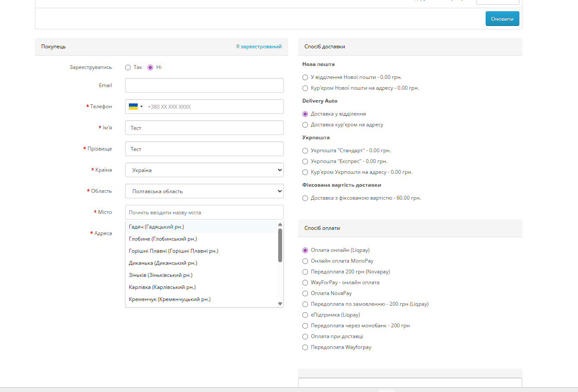The width and height of the screenshot is (578, 392).
Task: Select 'Оплата при доставці' payment
Action: [x=305, y=336]
